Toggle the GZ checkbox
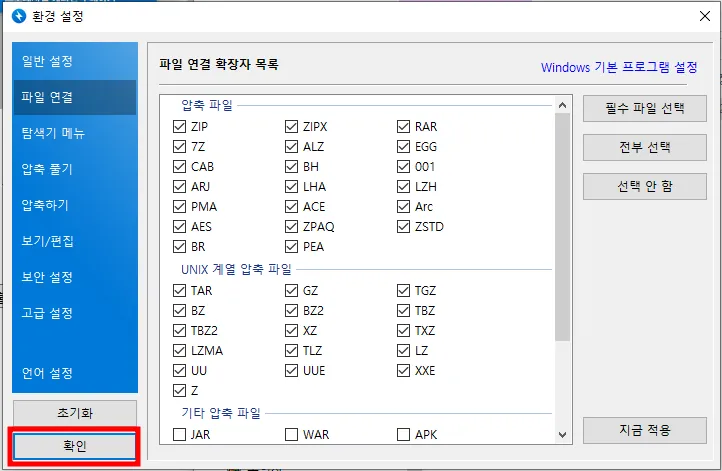The width and height of the screenshot is (722, 471). (x=291, y=291)
